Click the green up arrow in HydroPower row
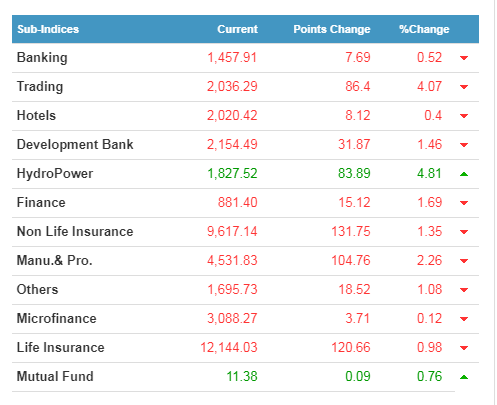 pos(464,174)
